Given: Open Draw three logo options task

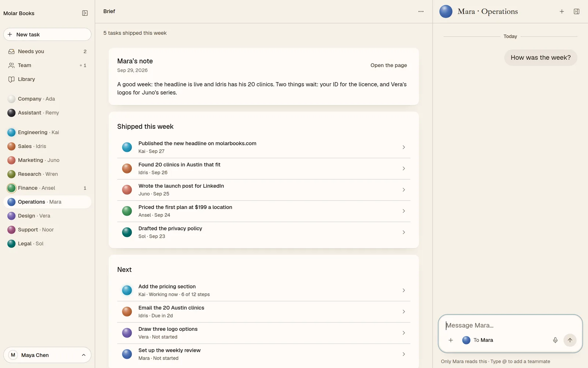Looking at the screenshot, I should pos(263,333).
